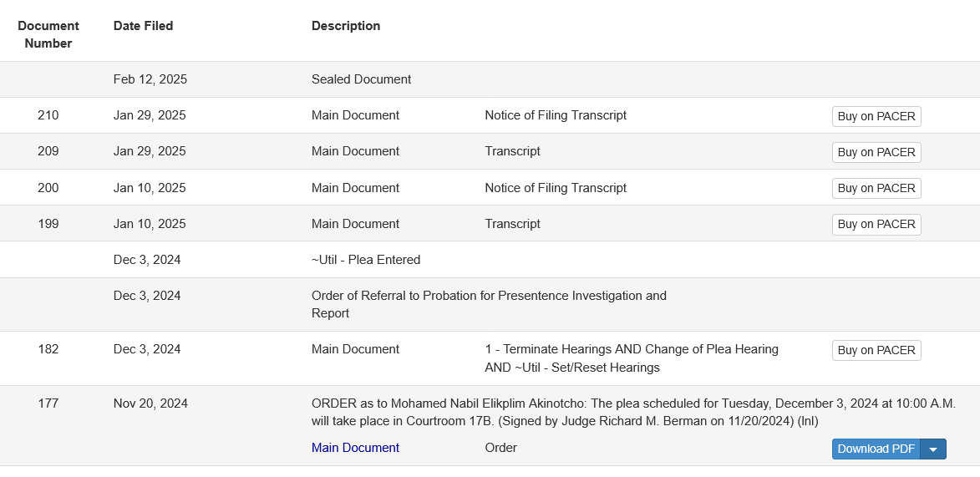Screen dimensions: 980x477
Task: Click the Jan 10, 2025 date for document 199
Action: [x=150, y=224]
